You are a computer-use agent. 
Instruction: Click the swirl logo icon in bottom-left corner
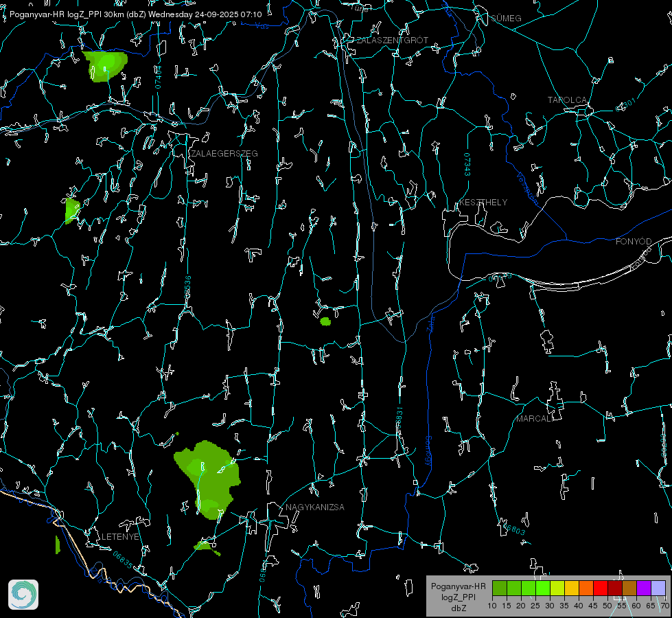coord(23,595)
